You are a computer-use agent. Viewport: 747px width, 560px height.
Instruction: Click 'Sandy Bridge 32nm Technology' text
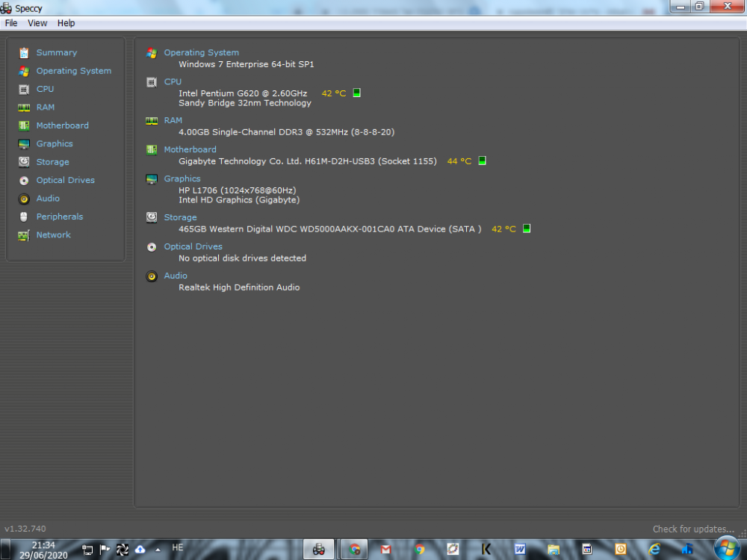245,103
